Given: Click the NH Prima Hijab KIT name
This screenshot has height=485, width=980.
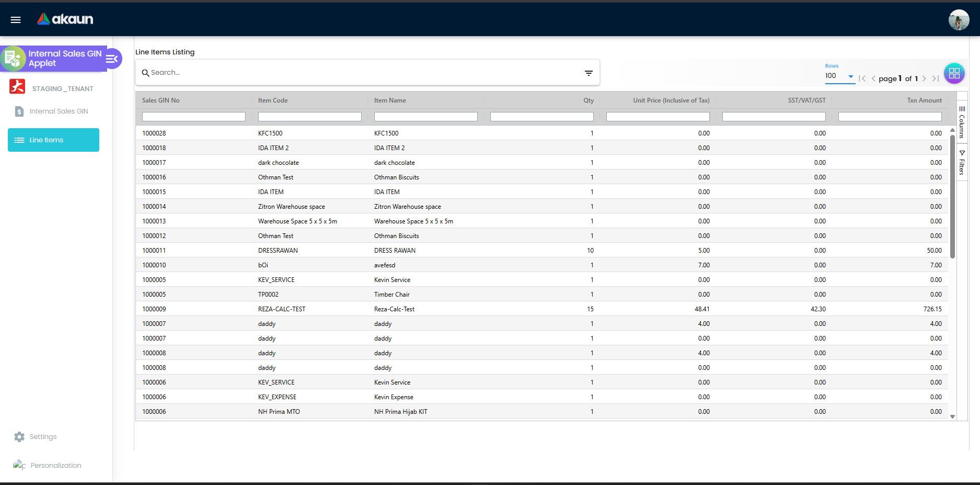Looking at the screenshot, I should coord(401,412).
